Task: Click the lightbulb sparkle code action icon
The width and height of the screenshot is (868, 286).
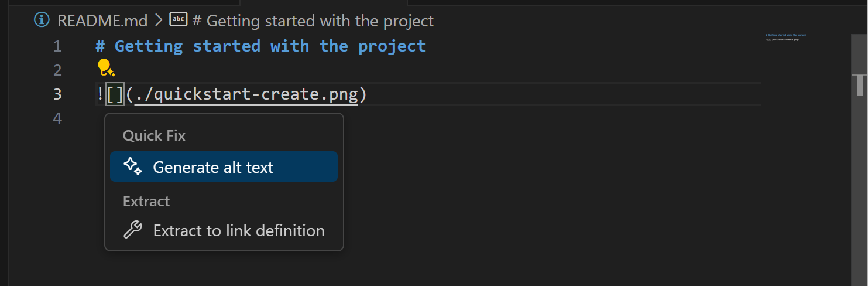Action: coord(106,69)
